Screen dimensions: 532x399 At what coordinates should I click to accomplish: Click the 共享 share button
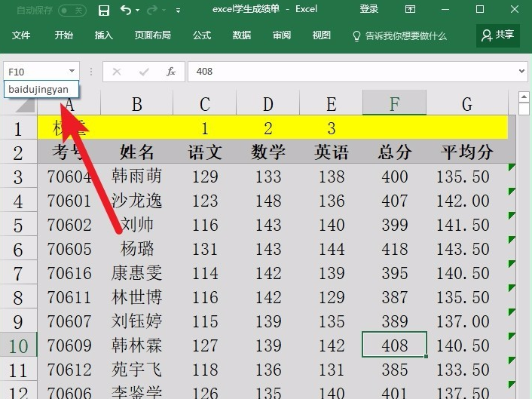498,35
